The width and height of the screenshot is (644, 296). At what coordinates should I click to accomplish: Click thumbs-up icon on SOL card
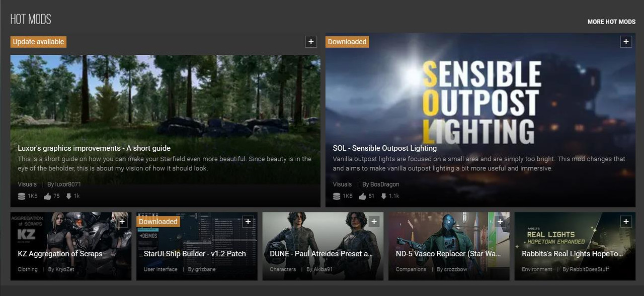(363, 196)
